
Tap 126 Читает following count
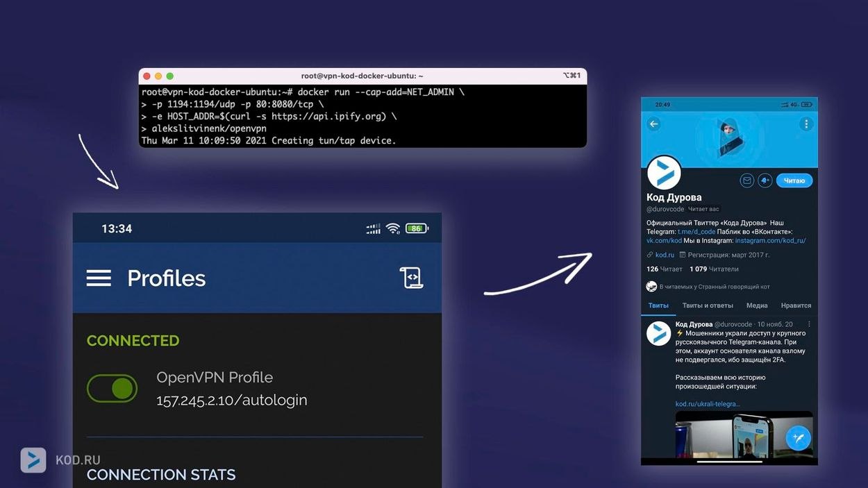(665, 269)
